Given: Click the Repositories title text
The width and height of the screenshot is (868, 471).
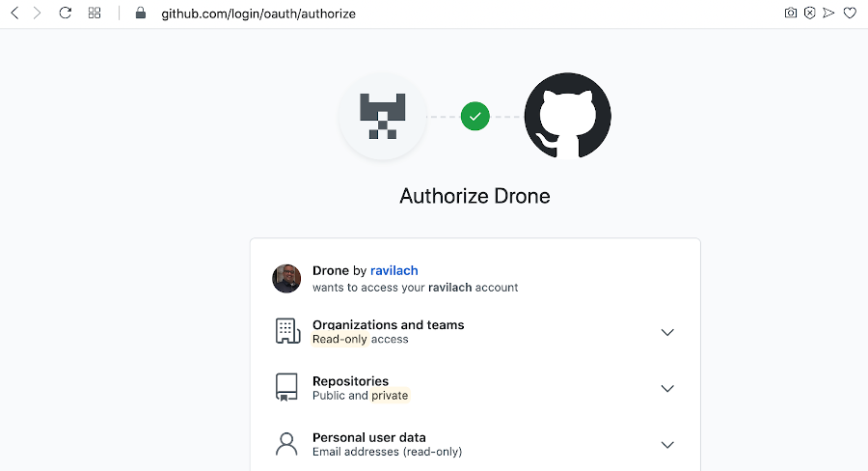Looking at the screenshot, I should 350,381.
